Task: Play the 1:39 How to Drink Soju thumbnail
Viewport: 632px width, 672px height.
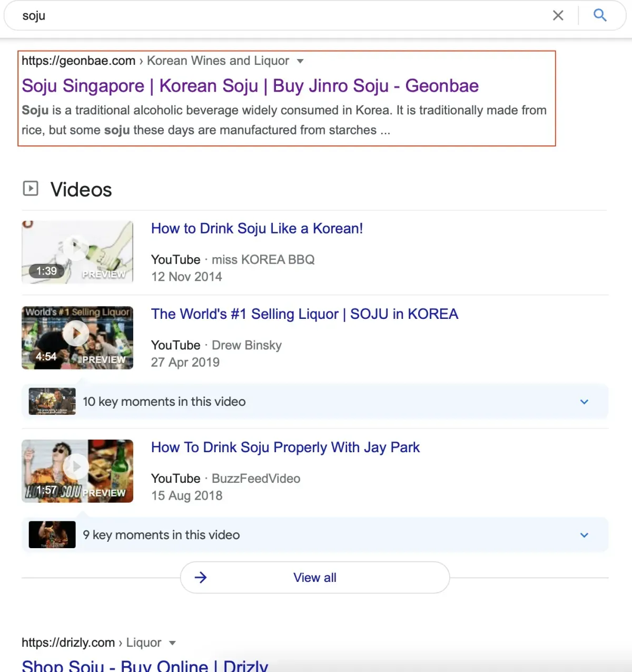Action: pyautogui.click(x=77, y=252)
